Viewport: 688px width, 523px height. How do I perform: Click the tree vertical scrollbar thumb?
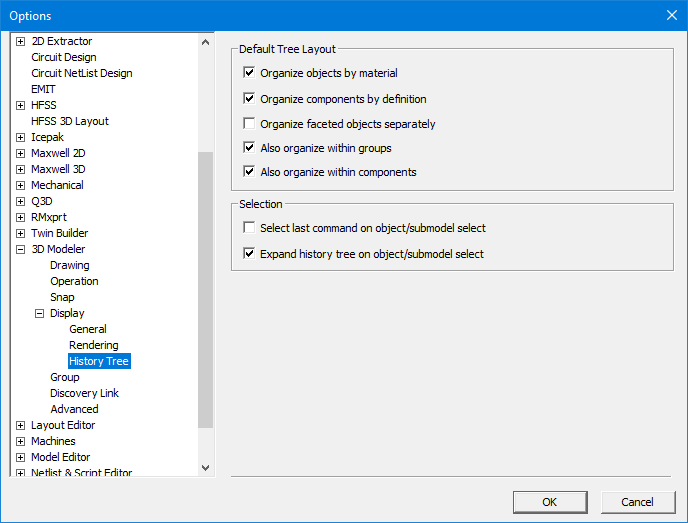click(x=205, y=290)
